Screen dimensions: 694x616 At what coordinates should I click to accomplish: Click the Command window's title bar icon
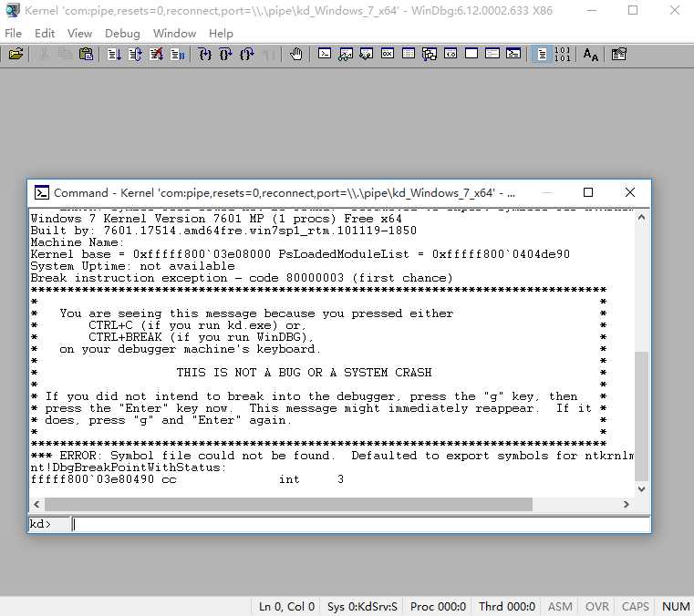coord(42,192)
